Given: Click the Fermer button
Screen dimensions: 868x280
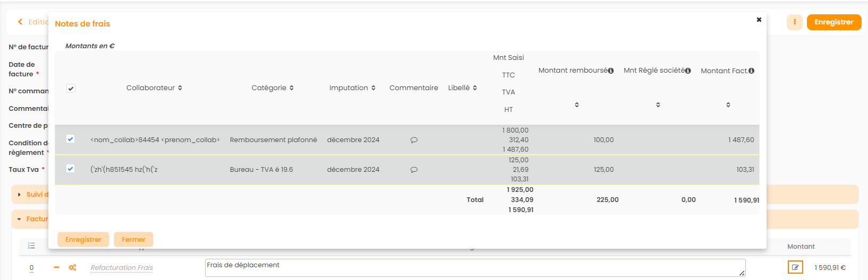Looking at the screenshot, I should pyautogui.click(x=133, y=240).
